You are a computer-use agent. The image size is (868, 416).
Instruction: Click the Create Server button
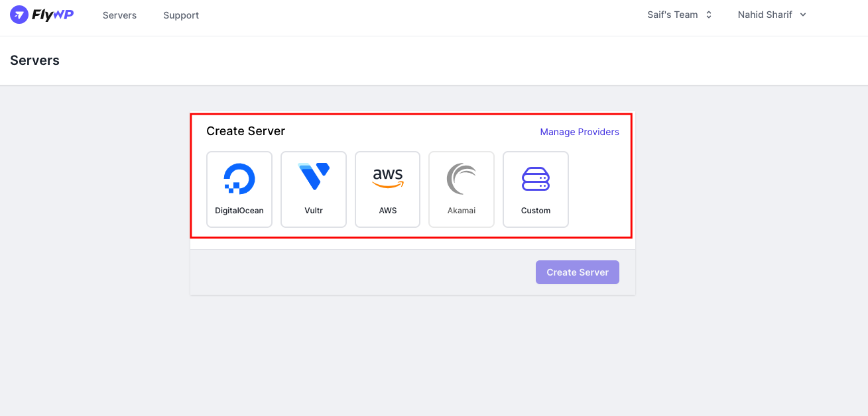pyautogui.click(x=578, y=272)
